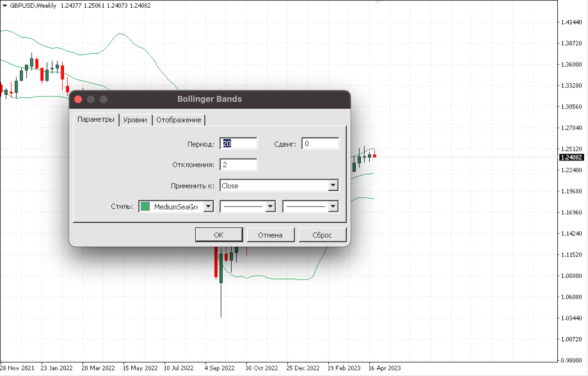Click into the Период input field
Screen dimensions: 588x376
click(x=238, y=144)
